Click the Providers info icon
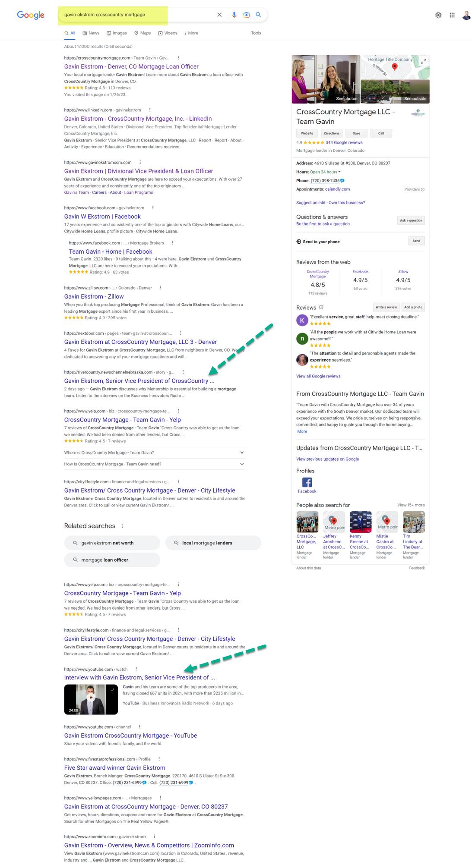475x868 pixels. 423,189
